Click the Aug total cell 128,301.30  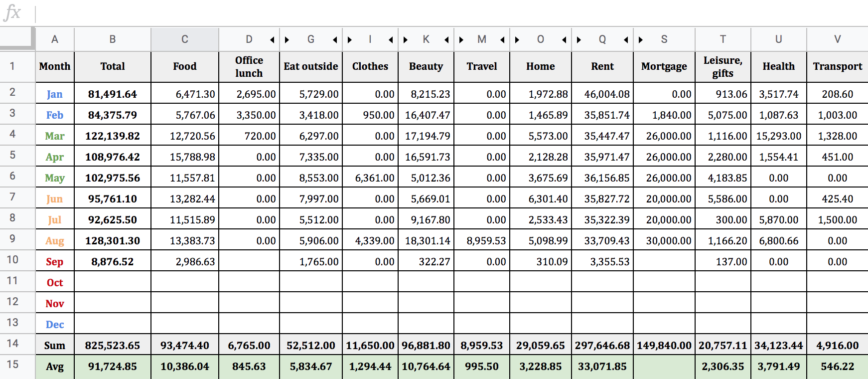[113, 240]
